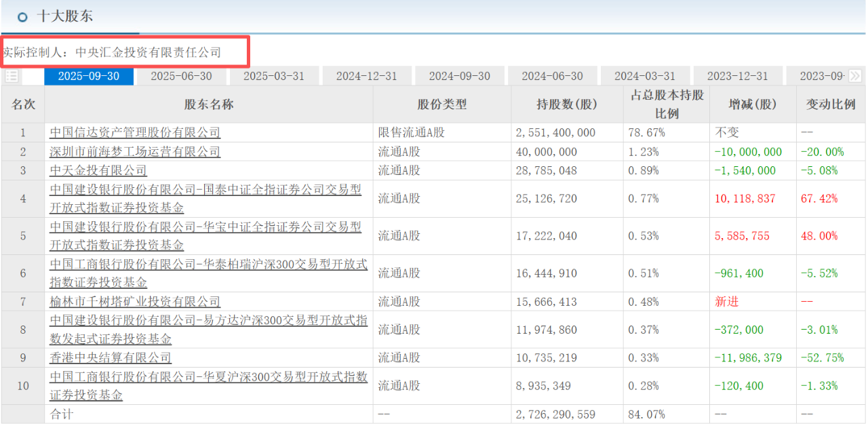Open the 2024-03-31 tab
The image size is (868, 430).
644,76
